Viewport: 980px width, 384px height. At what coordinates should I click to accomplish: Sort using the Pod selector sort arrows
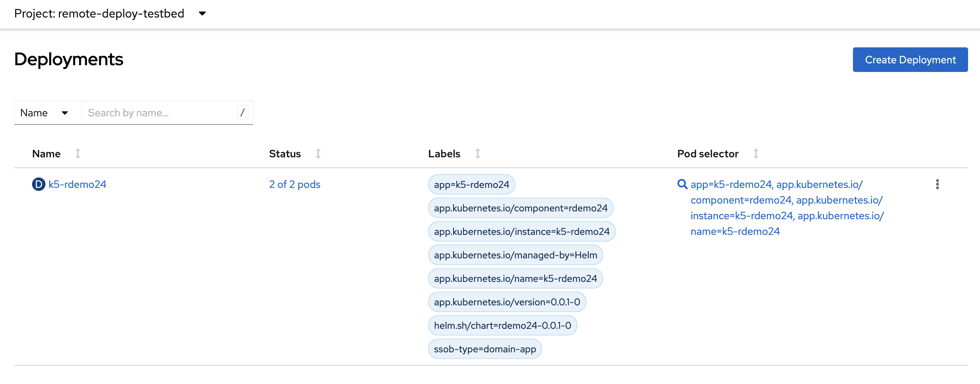756,153
